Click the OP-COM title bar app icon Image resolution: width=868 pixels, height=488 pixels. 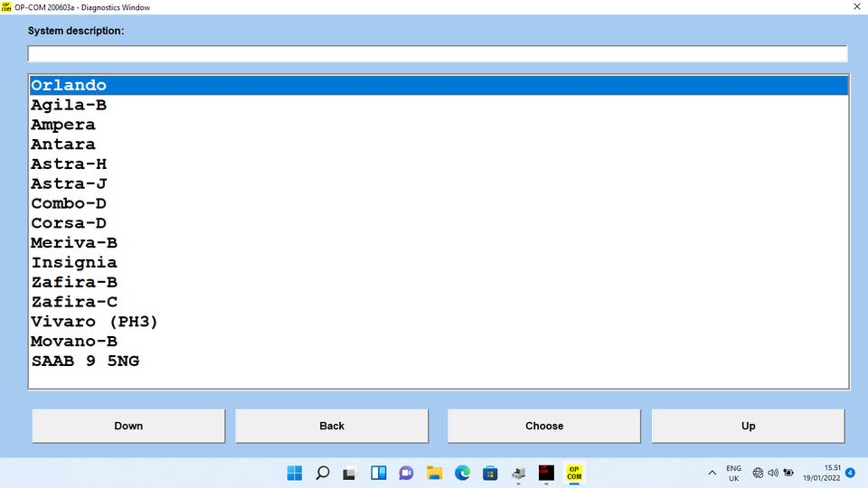[x=6, y=6]
